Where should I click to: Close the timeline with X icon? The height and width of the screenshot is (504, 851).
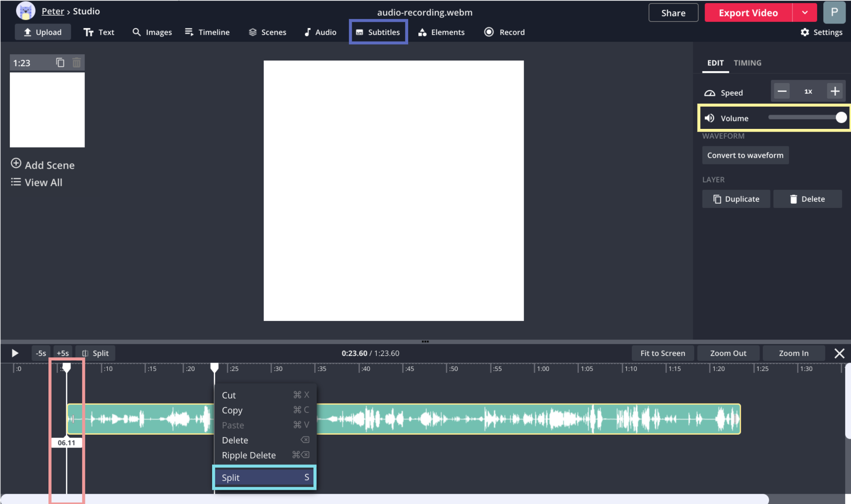[x=839, y=353]
